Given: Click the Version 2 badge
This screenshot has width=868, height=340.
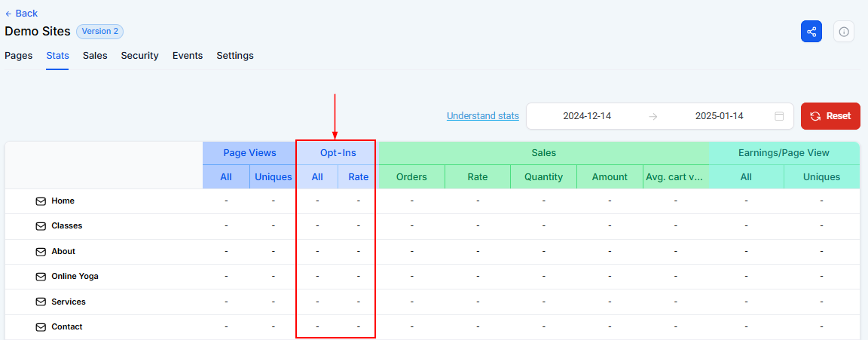Looking at the screenshot, I should 99,32.
